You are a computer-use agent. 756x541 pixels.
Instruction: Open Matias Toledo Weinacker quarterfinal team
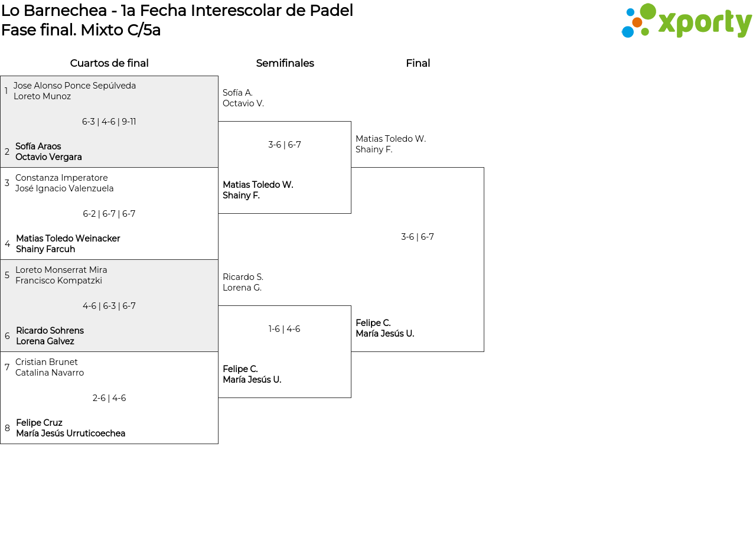[x=68, y=244]
